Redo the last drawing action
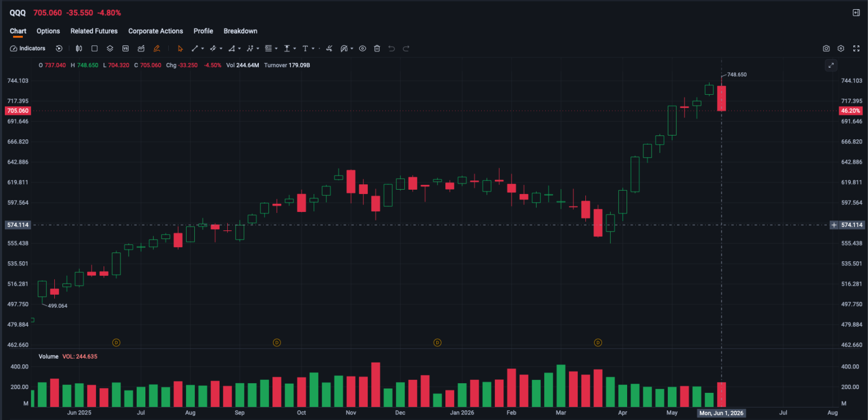Screen dimensions: 868x420 click(406, 48)
